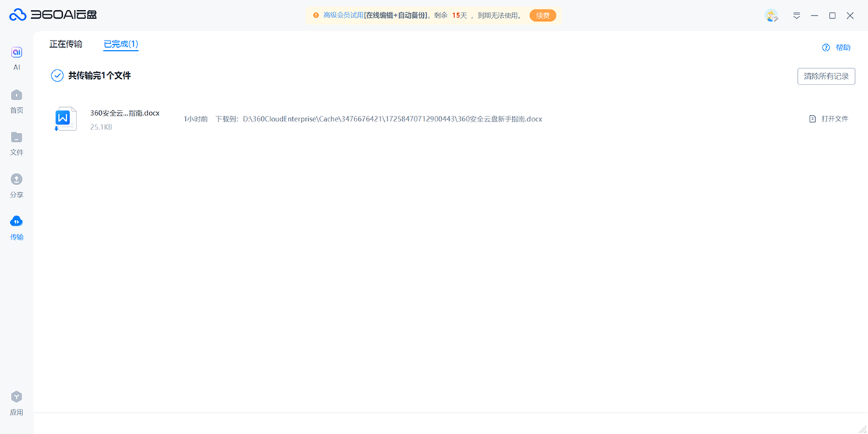The image size is (868, 434).
Task: Click the 续费 renew button
Action: point(542,15)
